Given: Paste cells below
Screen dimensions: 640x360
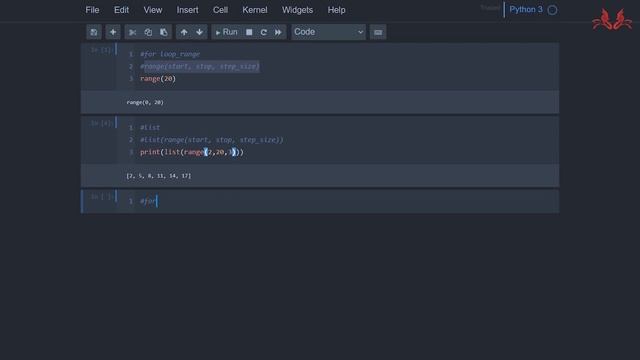Looking at the screenshot, I should 164,32.
